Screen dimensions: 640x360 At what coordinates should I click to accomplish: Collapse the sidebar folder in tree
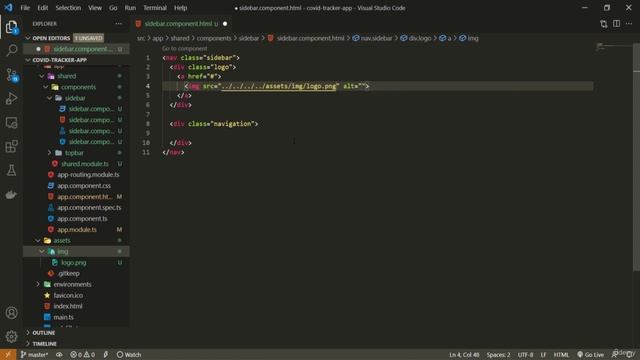(x=75, y=98)
